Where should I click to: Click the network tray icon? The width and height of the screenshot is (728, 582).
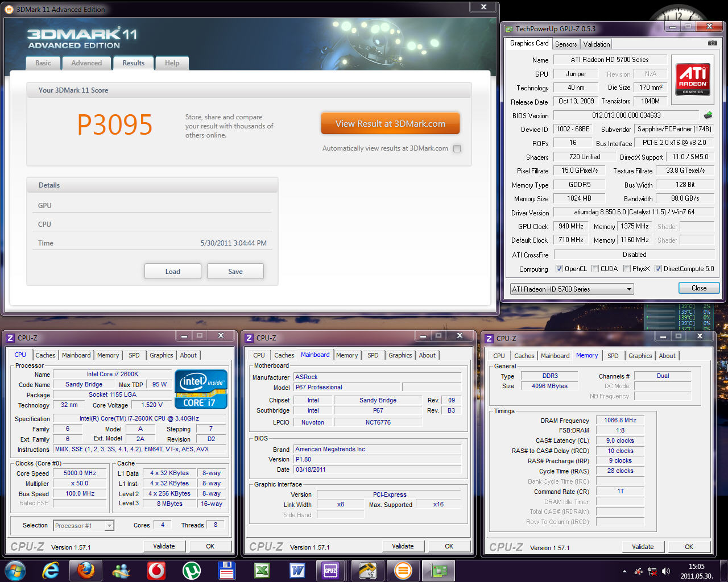point(652,571)
